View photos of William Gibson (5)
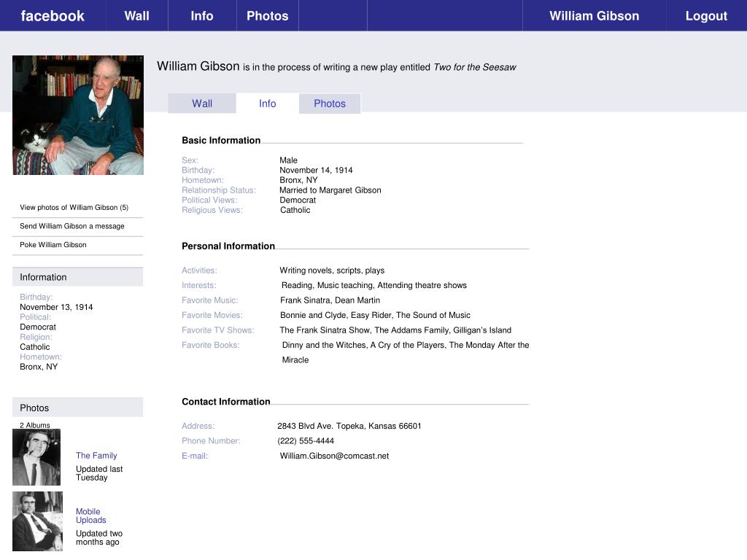The height and width of the screenshot is (560, 747). click(x=74, y=208)
